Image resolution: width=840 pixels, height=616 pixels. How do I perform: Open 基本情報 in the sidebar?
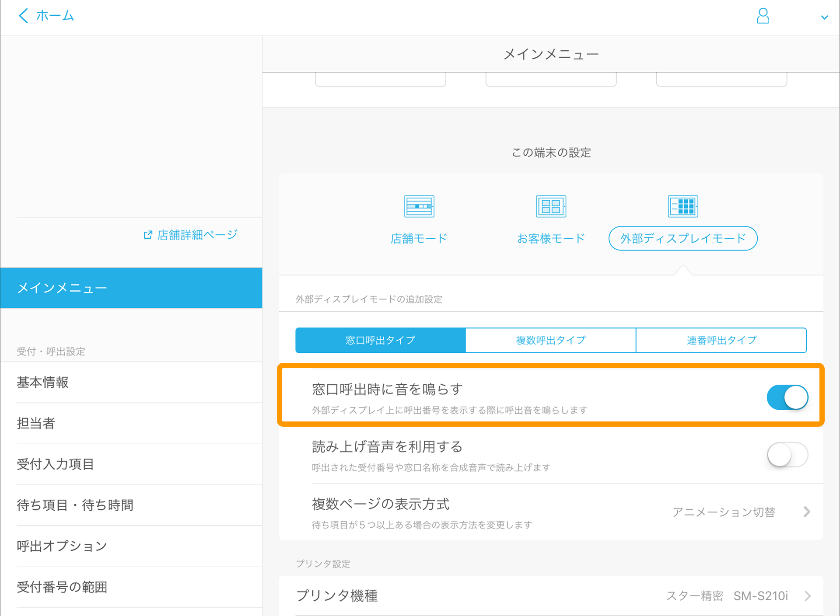131,383
